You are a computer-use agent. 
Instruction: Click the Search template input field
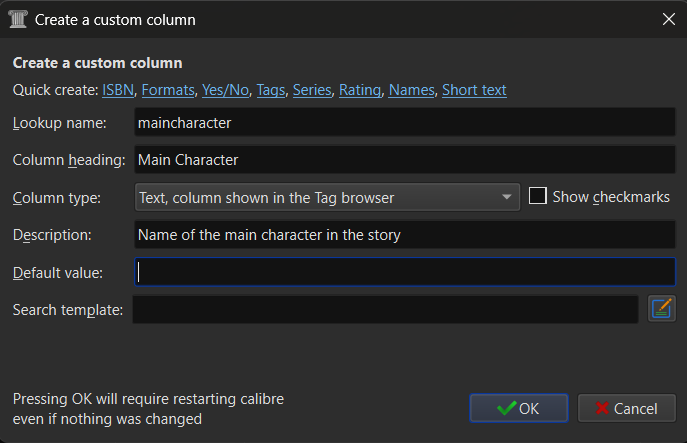(x=386, y=309)
